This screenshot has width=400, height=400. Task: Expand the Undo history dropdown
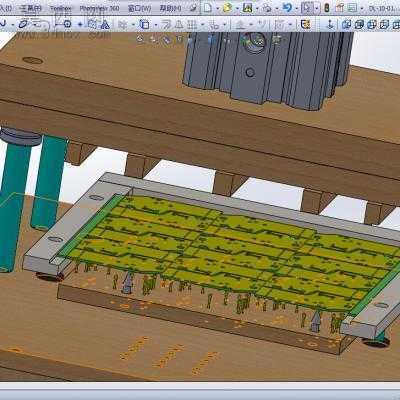[296, 8]
